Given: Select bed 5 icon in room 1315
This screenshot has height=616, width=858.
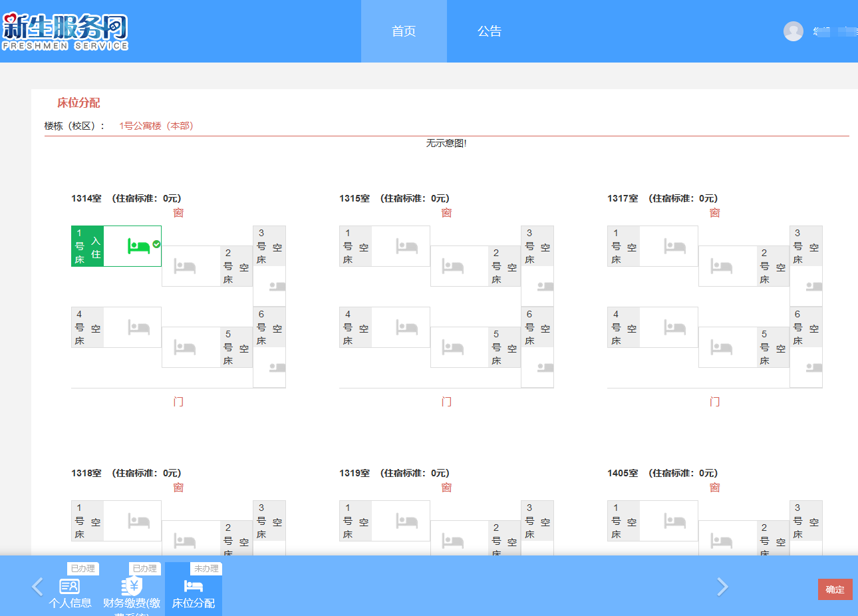Looking at the screenshot, I should coord(453,347).
